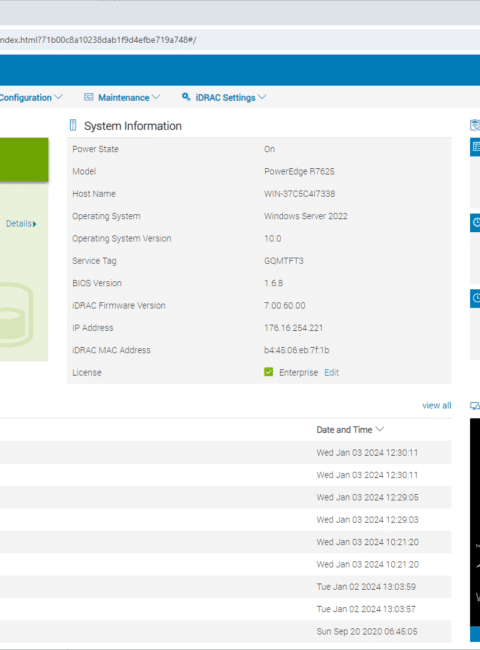Click the storage disk graphic
The width and height of the screenshot is (480, 650).
pos(16,314)
